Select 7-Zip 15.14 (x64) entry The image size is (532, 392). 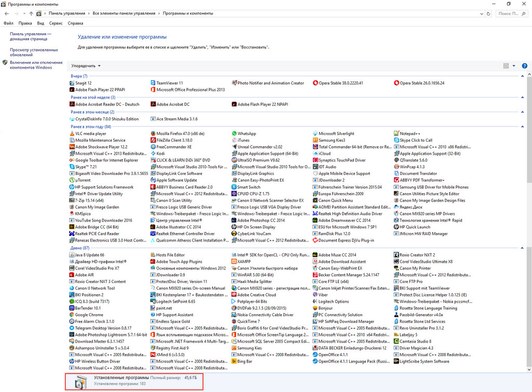coord(87,201)
